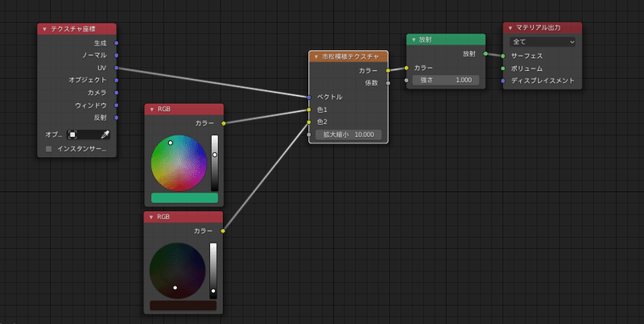Viewport: 644px width, 324px height.
Task: Collapse the RGB node with green swatch
Action: pos(151,110)
